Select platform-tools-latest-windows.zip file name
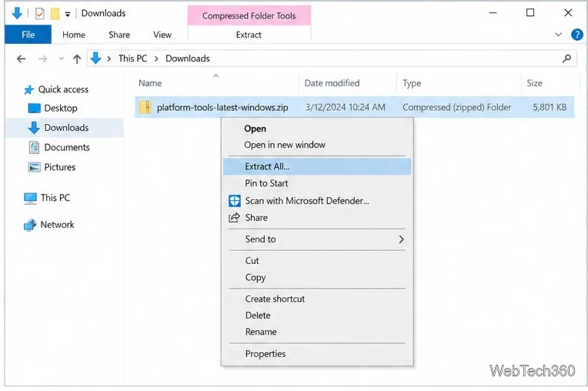Viewport: 588px width, 391px height. tap(222, 107)
